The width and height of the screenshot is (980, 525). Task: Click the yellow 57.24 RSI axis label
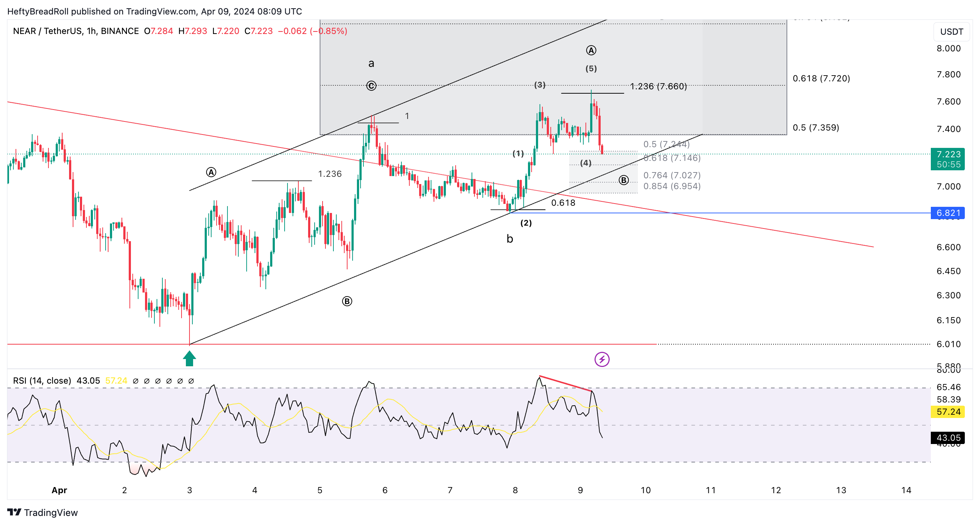(x=948, y=411)
